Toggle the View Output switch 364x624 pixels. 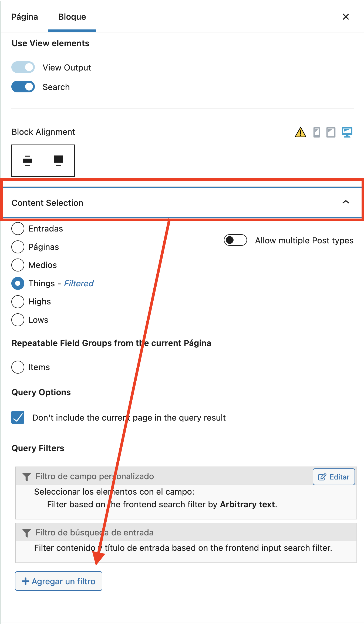(23, 67)
